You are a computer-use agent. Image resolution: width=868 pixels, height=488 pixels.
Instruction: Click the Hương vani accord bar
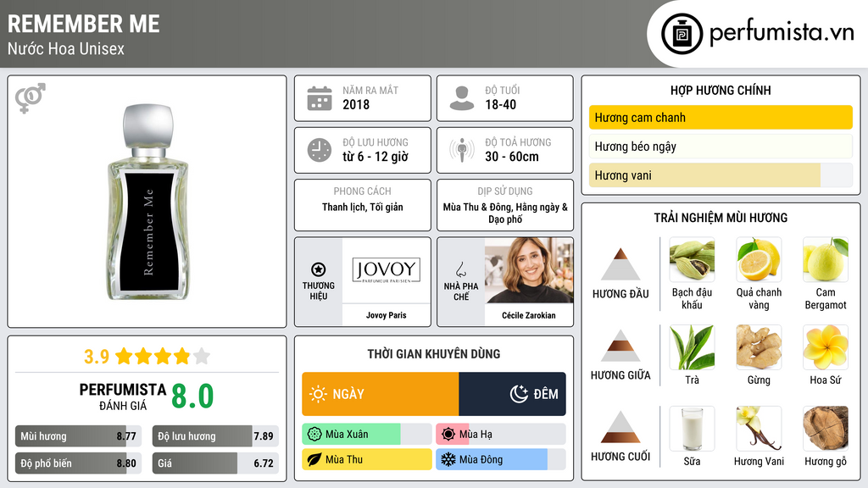click(x=721, y=175)
